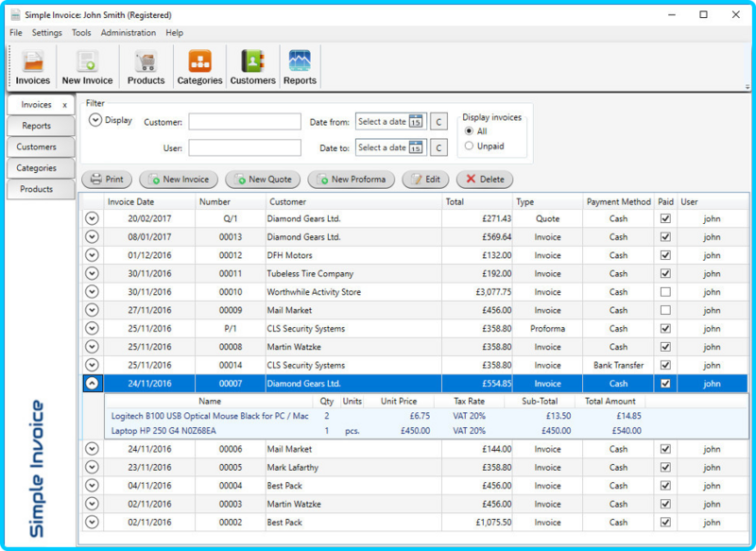
Task: Select the All invoices radio button
Action: pyautogui.click(x=469, y=131)
